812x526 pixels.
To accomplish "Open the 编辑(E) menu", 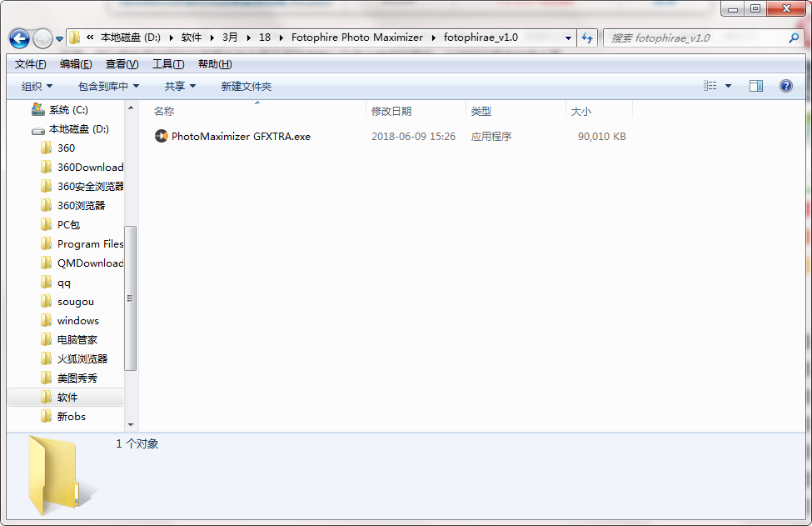I will click(x=76, y=64).
